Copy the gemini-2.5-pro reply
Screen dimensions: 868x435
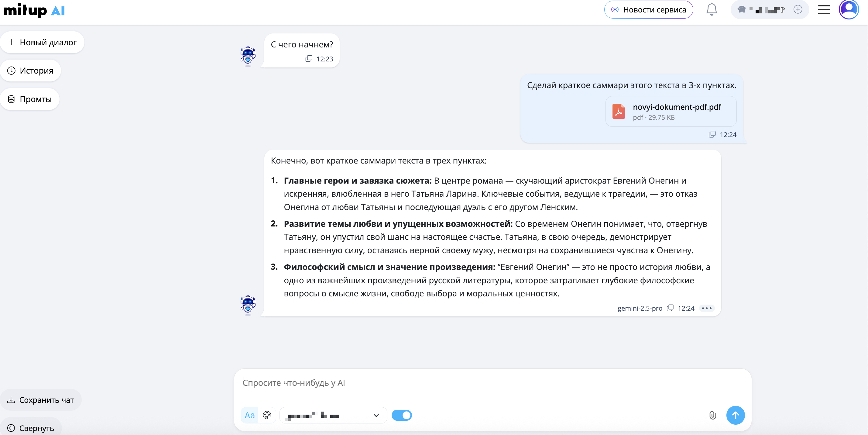click(x=671, y=308)
